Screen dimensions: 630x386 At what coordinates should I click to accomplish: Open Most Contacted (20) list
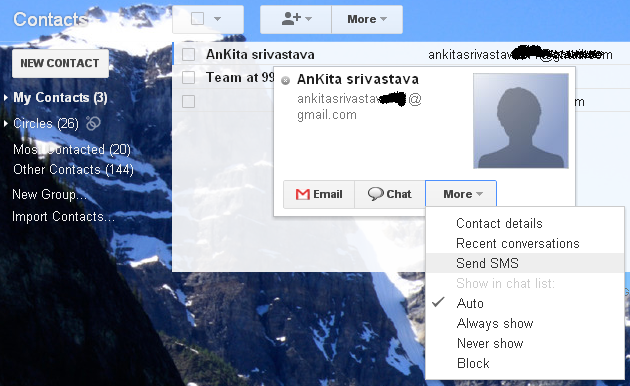pyautogui.click(x=72, y=149)
